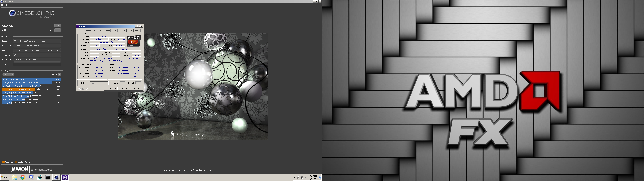Click the Core Speed value 4519.53 MHz
This screenshot has width=644, height=181.
point(98,68)
